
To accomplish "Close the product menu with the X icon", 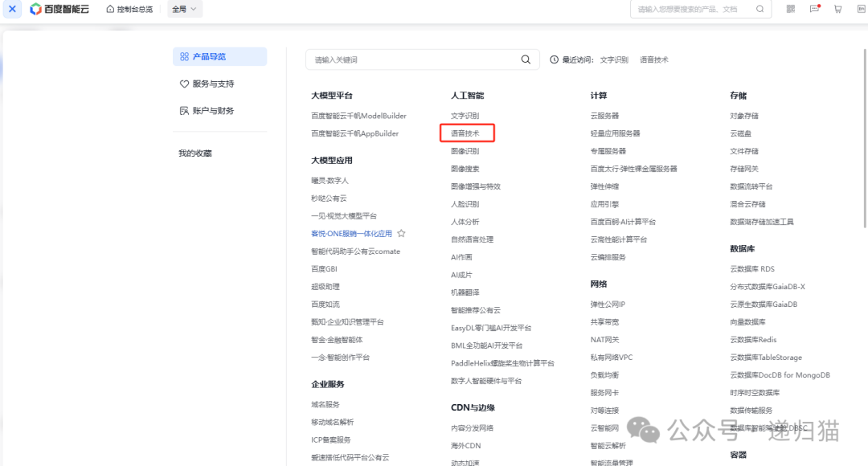I will [x=12, y=9].
